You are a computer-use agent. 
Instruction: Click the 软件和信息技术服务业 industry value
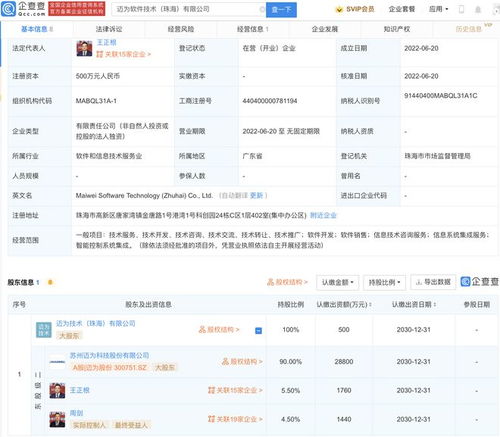point(109,156)
